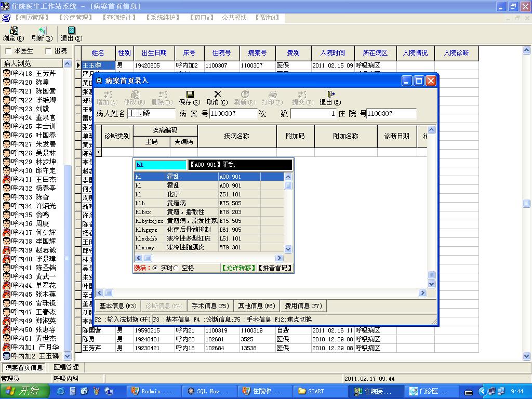
Task: Switch to 医嘱管理 bottom tab
Action: 66,367
